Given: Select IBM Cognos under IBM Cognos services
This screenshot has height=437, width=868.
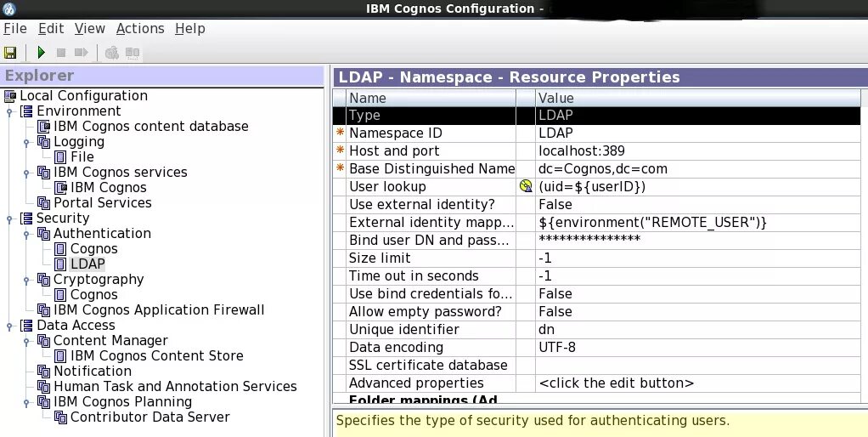Looking at the screenshot, I should coord(108,188).
